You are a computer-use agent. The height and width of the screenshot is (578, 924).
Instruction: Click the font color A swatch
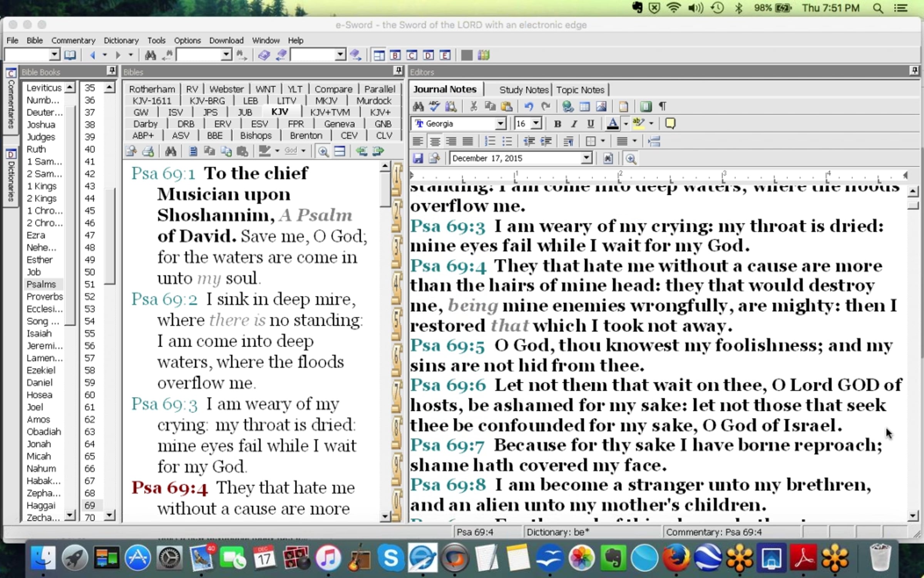pyautogui.click(x=612, y=124)
